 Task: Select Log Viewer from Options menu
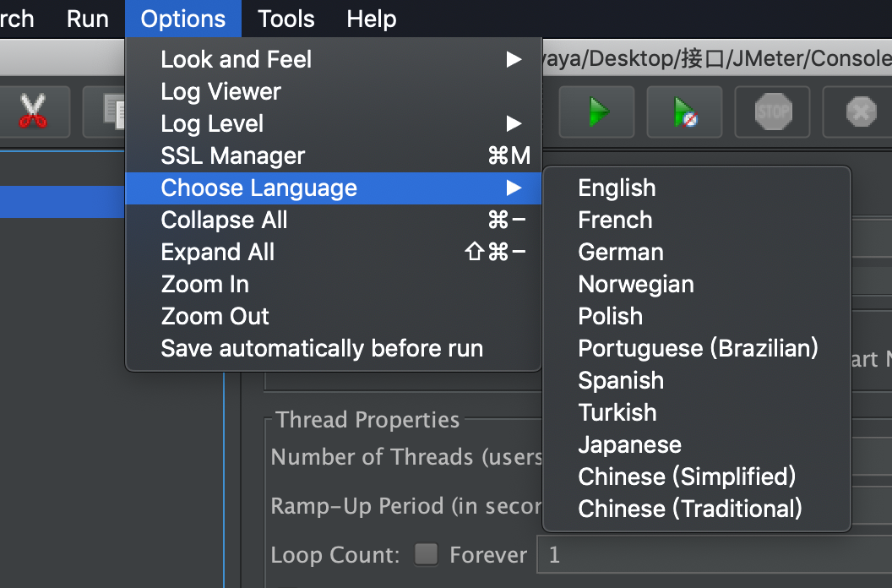(333, 91)
